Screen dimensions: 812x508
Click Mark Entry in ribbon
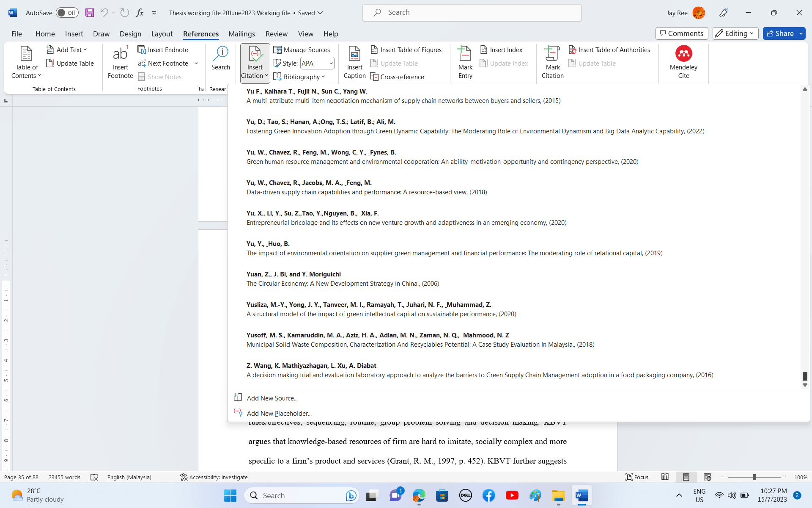click(x=465, y=62)
